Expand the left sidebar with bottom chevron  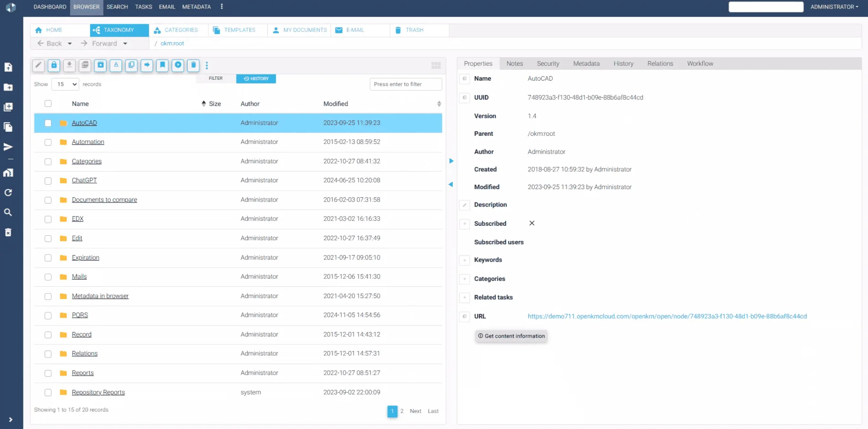(x=10, y=419)
